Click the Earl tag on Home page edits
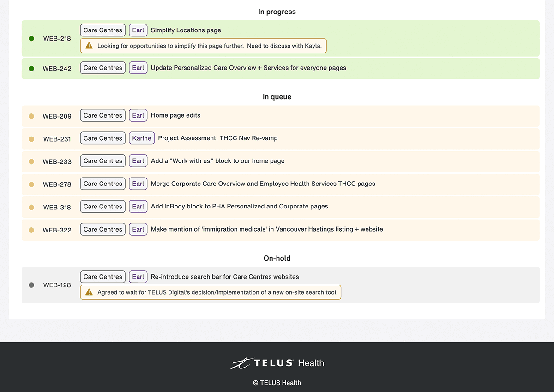This screenshot has width=554, height=392. click(138, 115)
